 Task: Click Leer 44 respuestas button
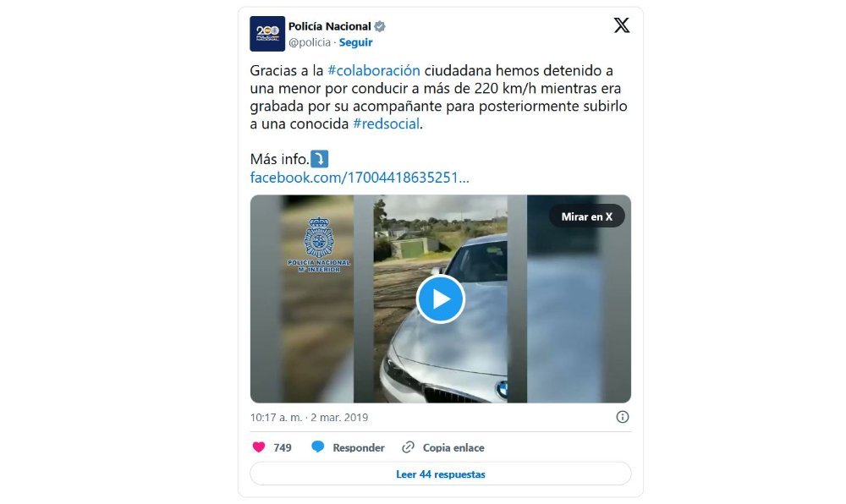click(x=440, y=474)
